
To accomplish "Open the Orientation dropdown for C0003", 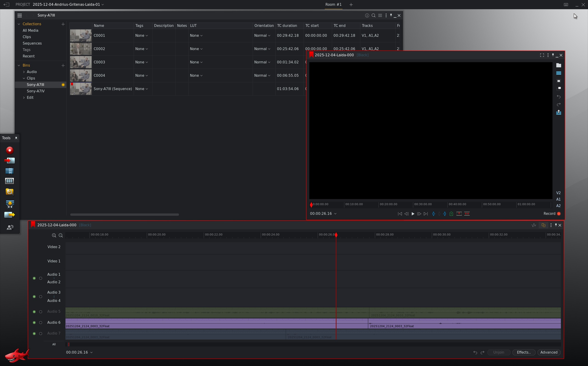I will (262, 62).
